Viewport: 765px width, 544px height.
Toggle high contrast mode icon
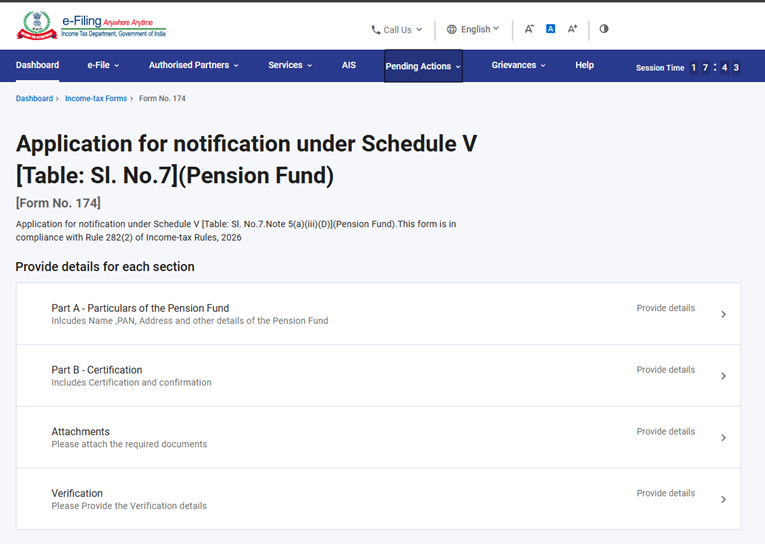[x=604, y=29]
